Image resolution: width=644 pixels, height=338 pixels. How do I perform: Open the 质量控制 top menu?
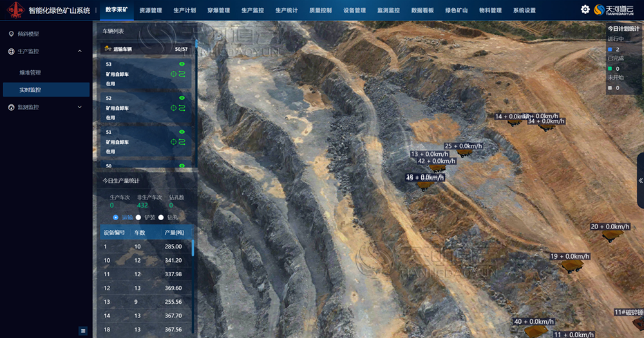[x=320, y=10]
